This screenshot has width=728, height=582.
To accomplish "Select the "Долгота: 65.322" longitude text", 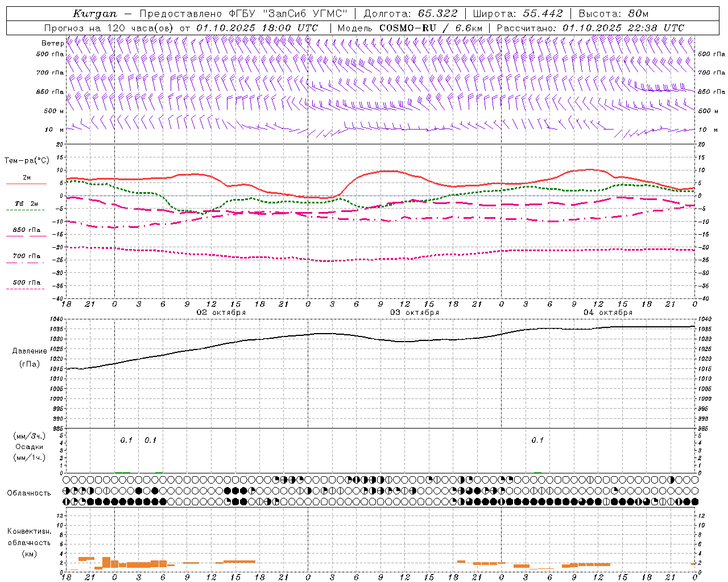I will [x=410, y=14].
